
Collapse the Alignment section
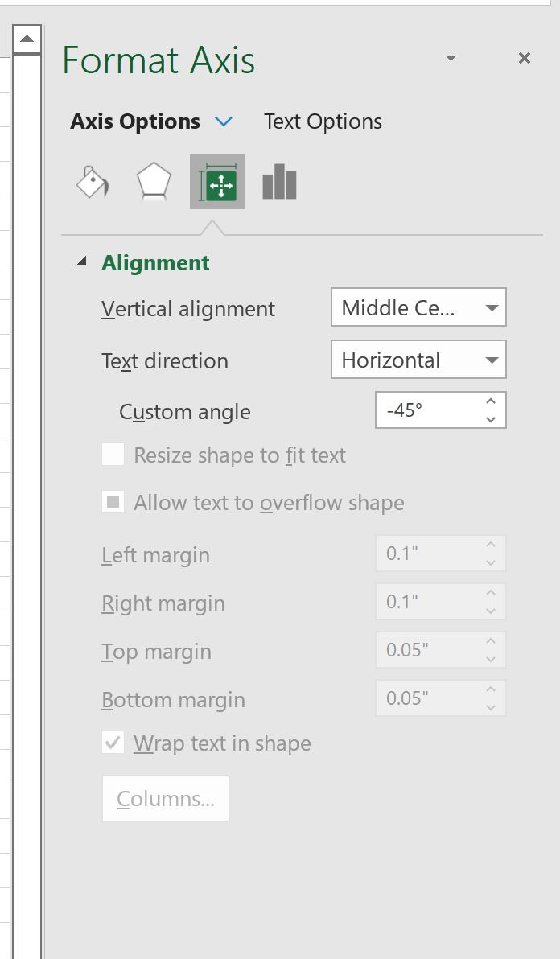coord(81,262)
